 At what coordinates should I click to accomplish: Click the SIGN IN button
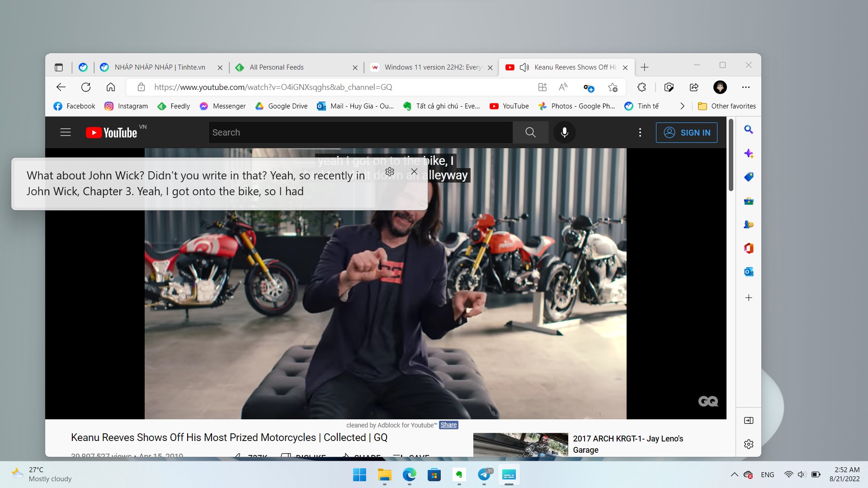[x=687, y=132]
